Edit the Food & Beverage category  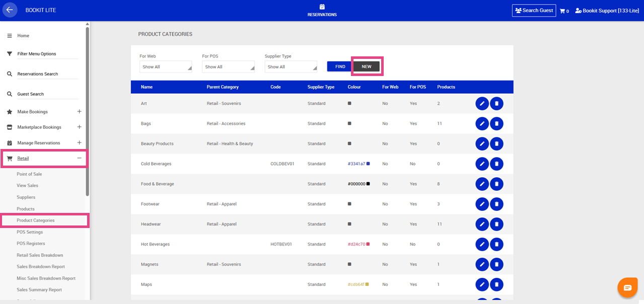click(x=482, y=184)
